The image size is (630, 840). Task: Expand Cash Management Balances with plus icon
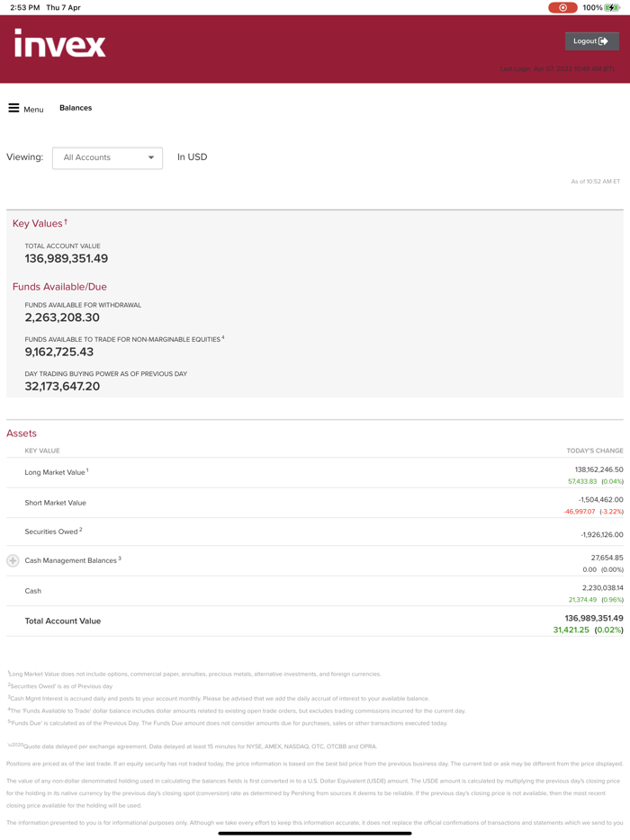coord(13,560)
